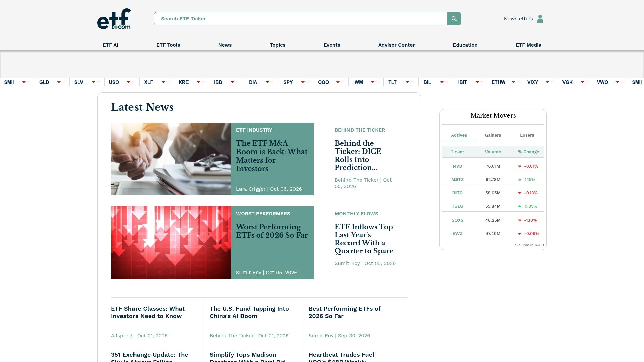Open the Advisor Center menu
644x362 pixels.
click(x=396, y=45)
